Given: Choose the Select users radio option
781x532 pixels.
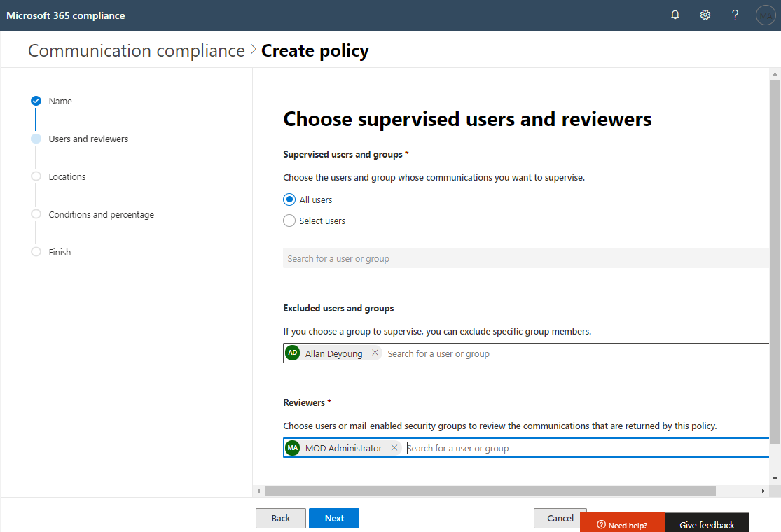Looking at the screenshot, I should (289, 220).
